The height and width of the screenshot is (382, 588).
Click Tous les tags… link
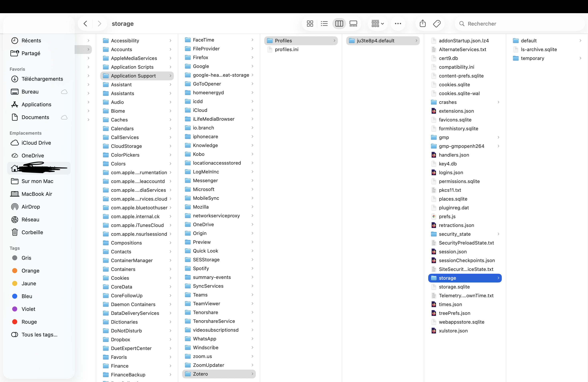pos(39,335)
